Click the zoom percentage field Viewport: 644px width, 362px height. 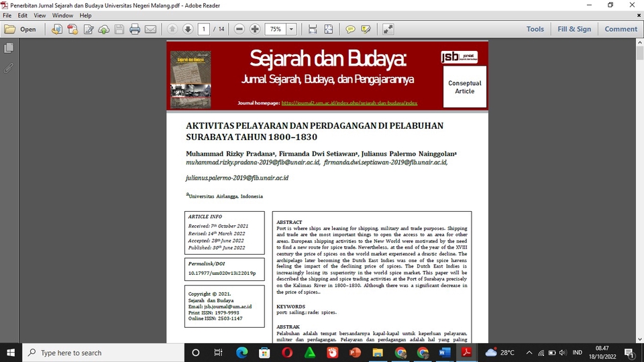(276, 29)
